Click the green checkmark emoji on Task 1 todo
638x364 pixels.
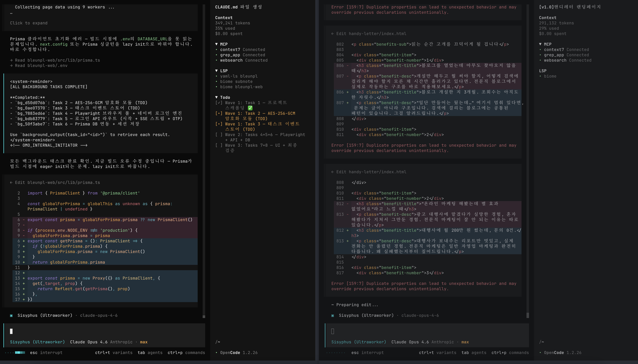pos(250,108)
